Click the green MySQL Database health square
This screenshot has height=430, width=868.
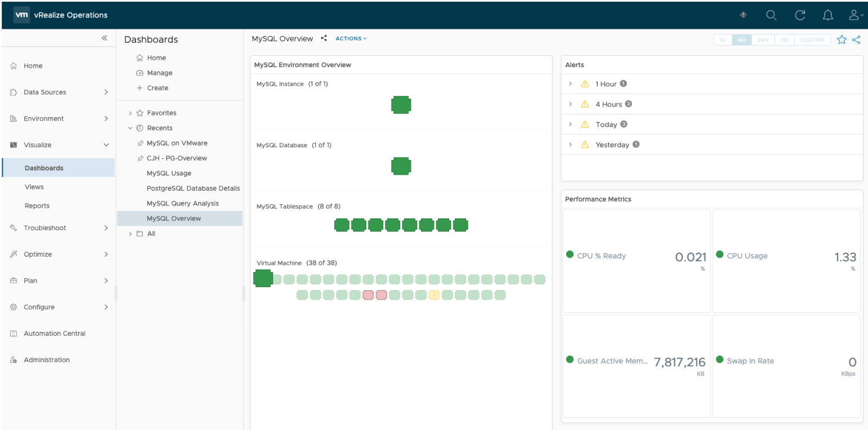401,166
